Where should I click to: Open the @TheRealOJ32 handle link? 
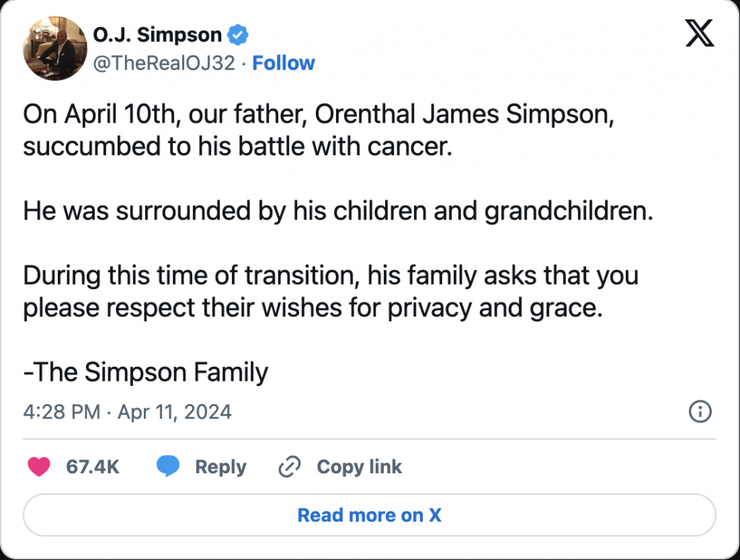coord(164,64)
